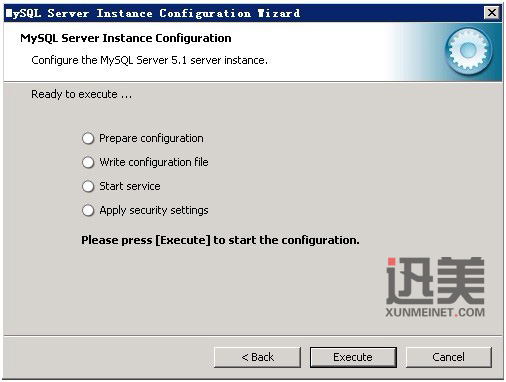Click the 'Prepare configuration' label

click(151, 138)
